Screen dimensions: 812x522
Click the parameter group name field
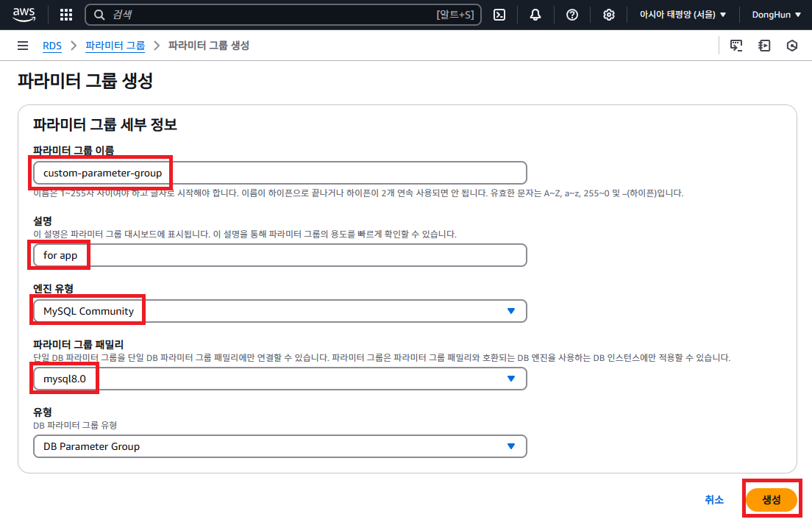[x=280, y=173]
